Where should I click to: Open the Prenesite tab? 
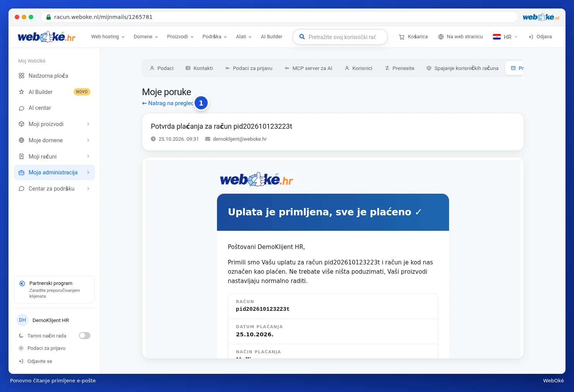(x=400, y=68)
